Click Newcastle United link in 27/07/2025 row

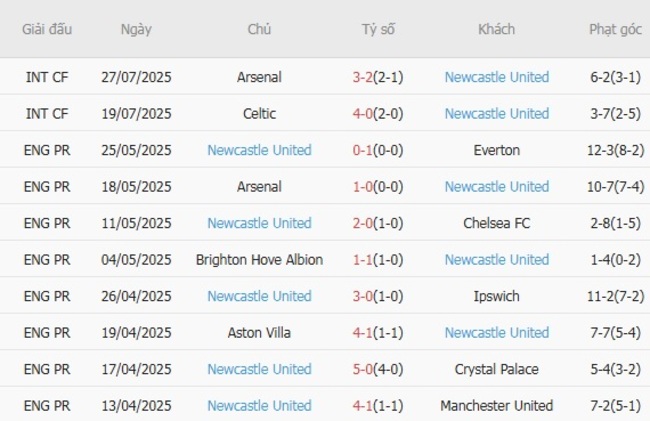pyautogui.click(x=496, y=77)
